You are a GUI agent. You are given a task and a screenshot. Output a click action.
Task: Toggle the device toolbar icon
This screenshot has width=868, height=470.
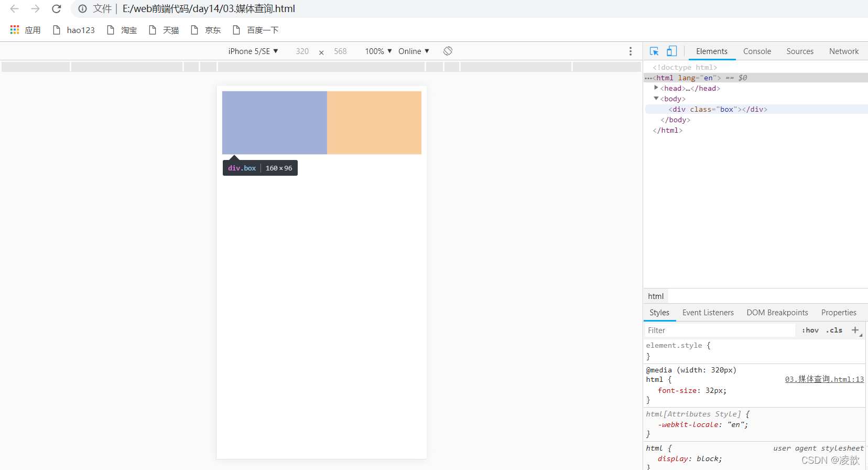point(671,51)
